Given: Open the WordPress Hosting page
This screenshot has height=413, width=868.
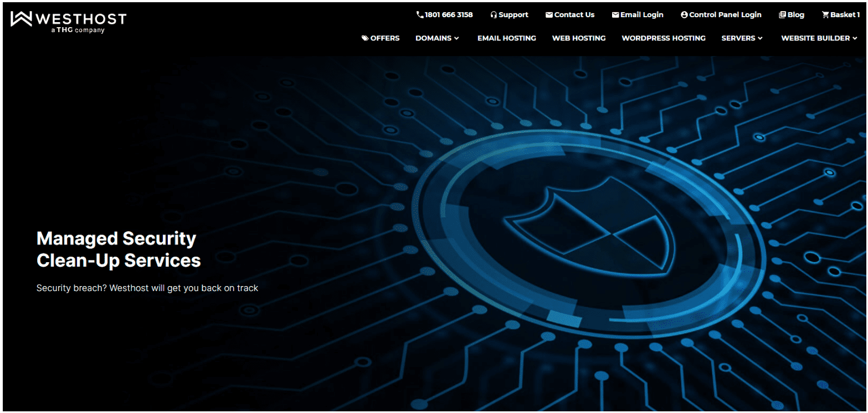Looking at the screenshot, I should [663, 38].
